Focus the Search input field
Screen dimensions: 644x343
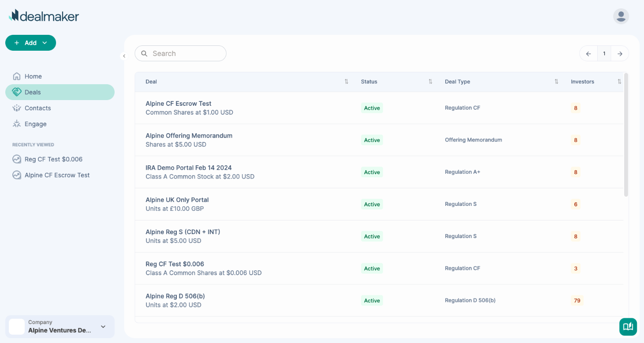pos(180,53)
